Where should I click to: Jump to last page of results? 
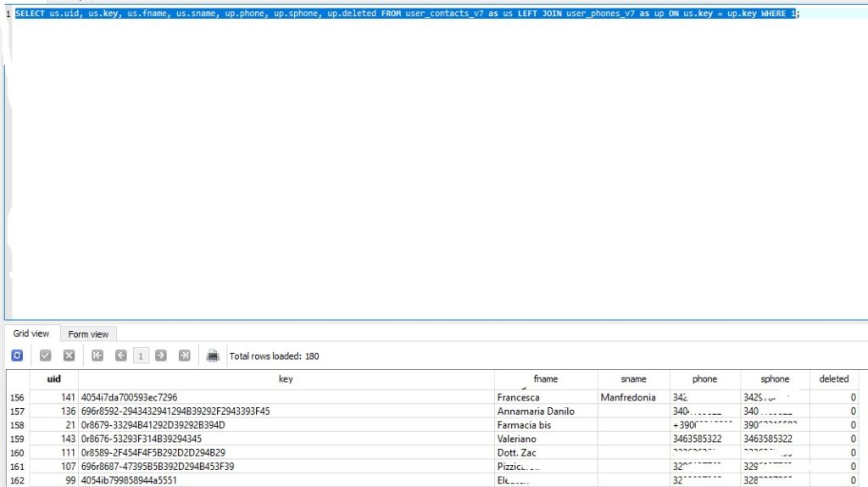[184, 355]
